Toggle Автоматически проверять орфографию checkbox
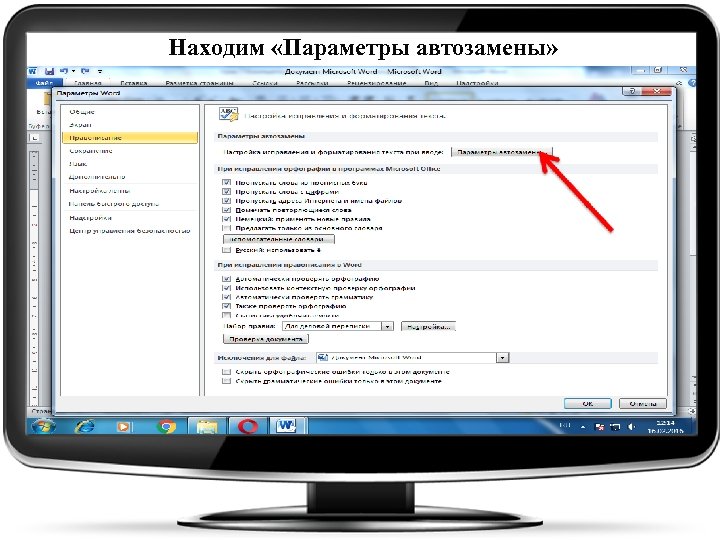Image resolution: width=720 pixels, height=540 pixels. pyautogui.click(x=226, y=279)
